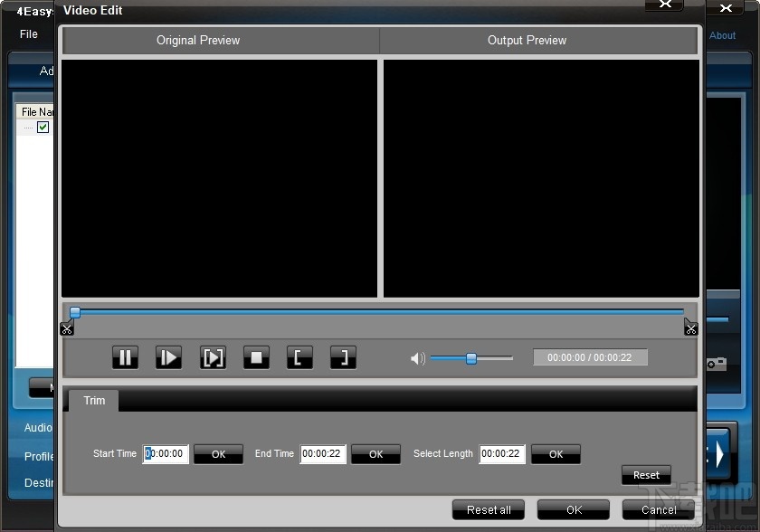Click inside the Start Time input field
Viewport: 760px width, 532px height.
pos(165,454)
